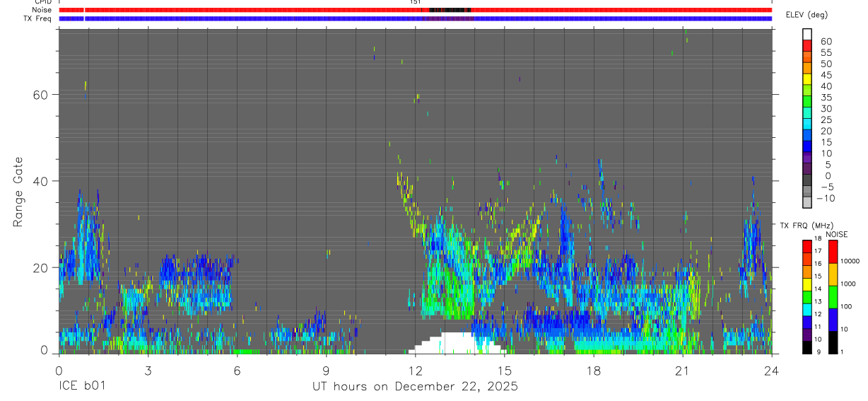The image size is (868, 401).
Task: Select the red 17–18 MHz swatch in TX FRQ legend
Action: (807, 246)
